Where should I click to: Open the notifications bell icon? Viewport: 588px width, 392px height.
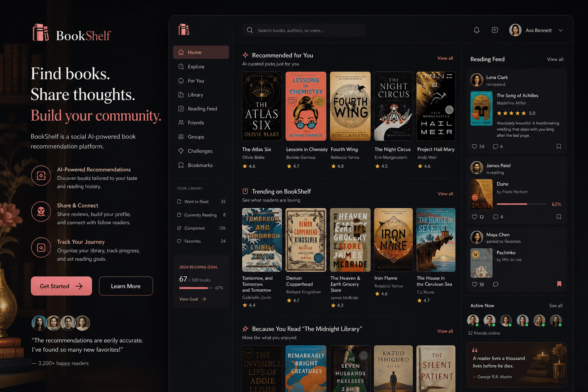coord(477,30)
